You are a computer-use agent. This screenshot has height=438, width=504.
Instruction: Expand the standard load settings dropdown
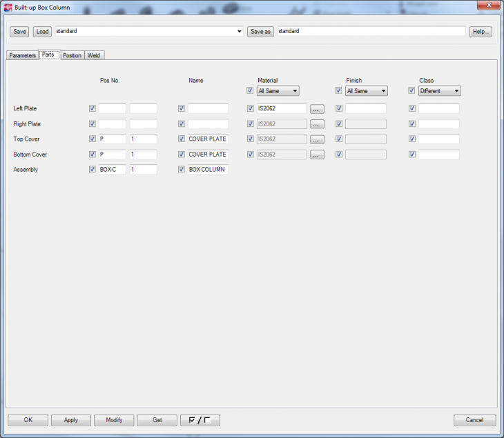coord(240,32)
